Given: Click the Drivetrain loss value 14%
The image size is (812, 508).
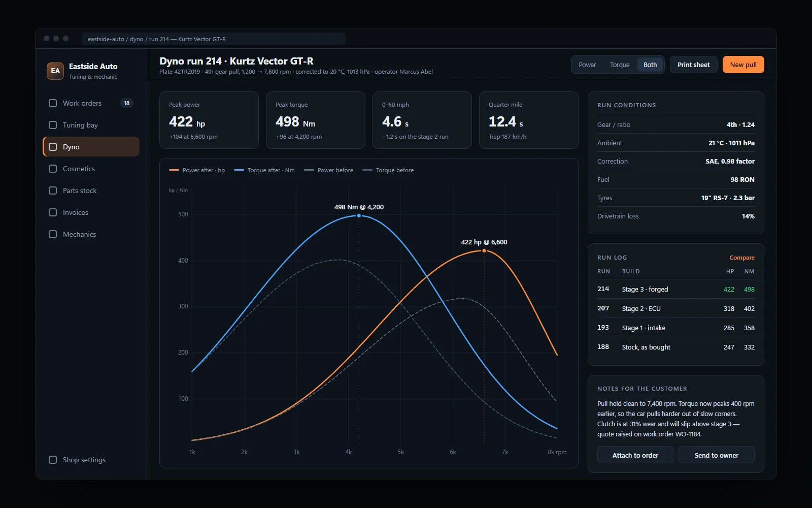Looking at the screenshot, I should 748,216.
